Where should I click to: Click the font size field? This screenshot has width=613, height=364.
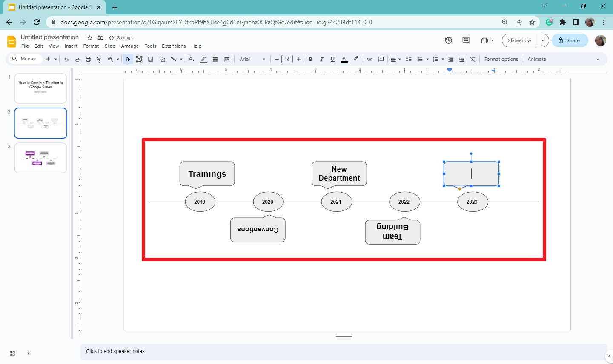coord(287,60)
